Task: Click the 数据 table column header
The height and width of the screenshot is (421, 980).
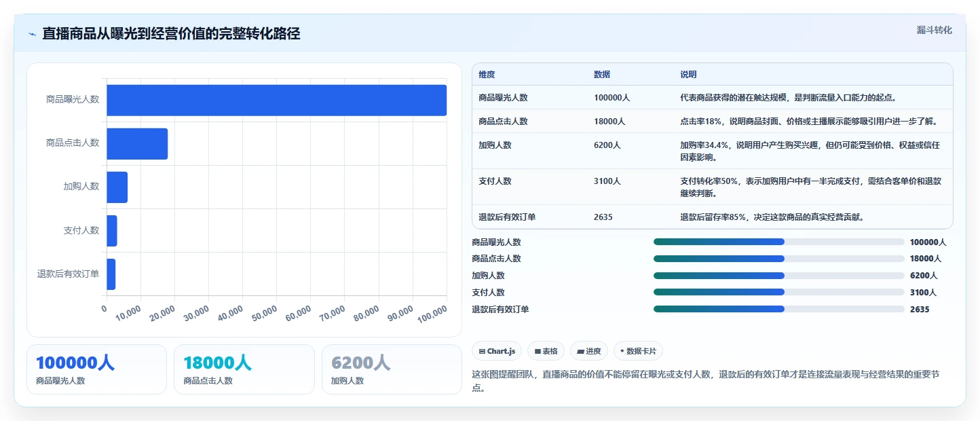Action: click(x=602, y=75)
